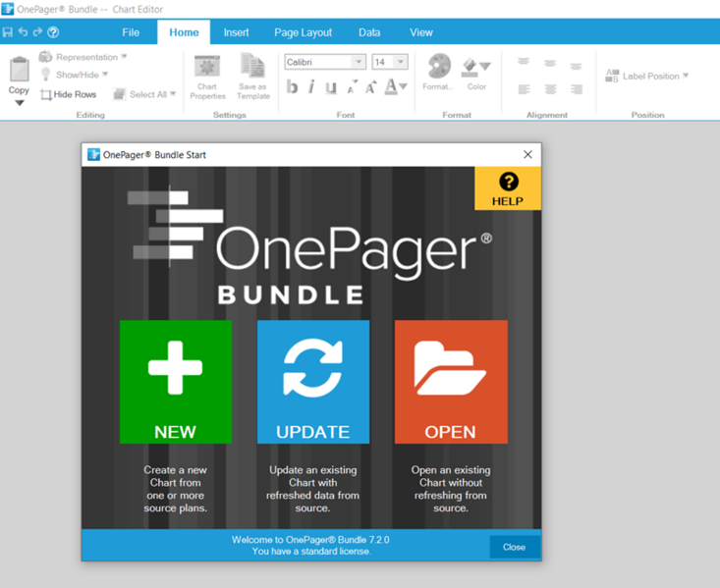This screenshot has height=588, width=720.
Task: Increase font size with large A icon
Action: pyautogui.click(x=370, y=86)
